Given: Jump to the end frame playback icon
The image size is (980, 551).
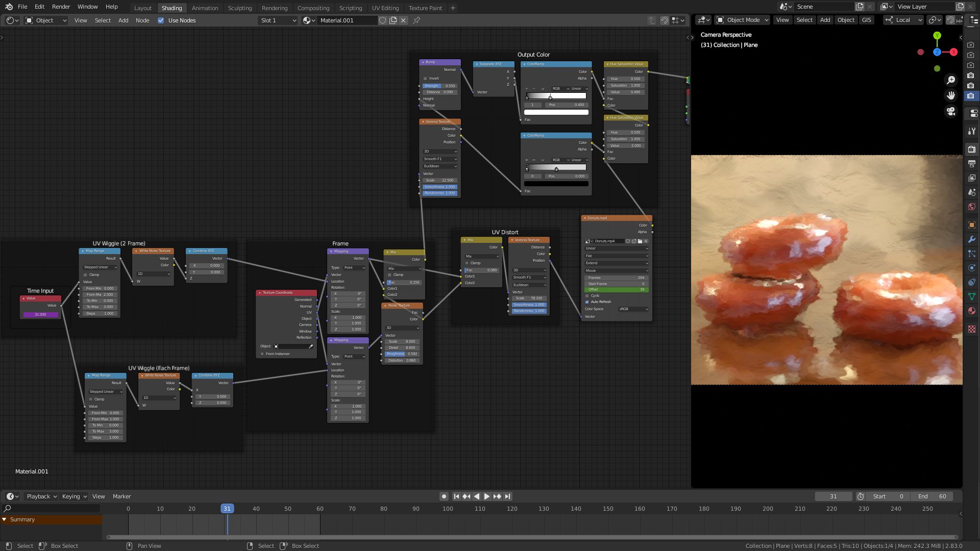Looking at the screenshot, I should (x=507, y=496).
